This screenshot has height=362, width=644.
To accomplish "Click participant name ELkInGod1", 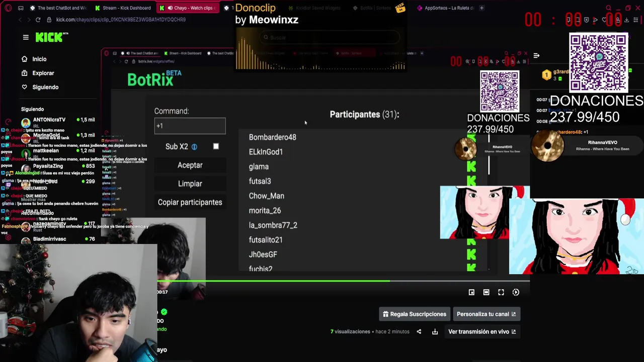I will pos(266,152).
